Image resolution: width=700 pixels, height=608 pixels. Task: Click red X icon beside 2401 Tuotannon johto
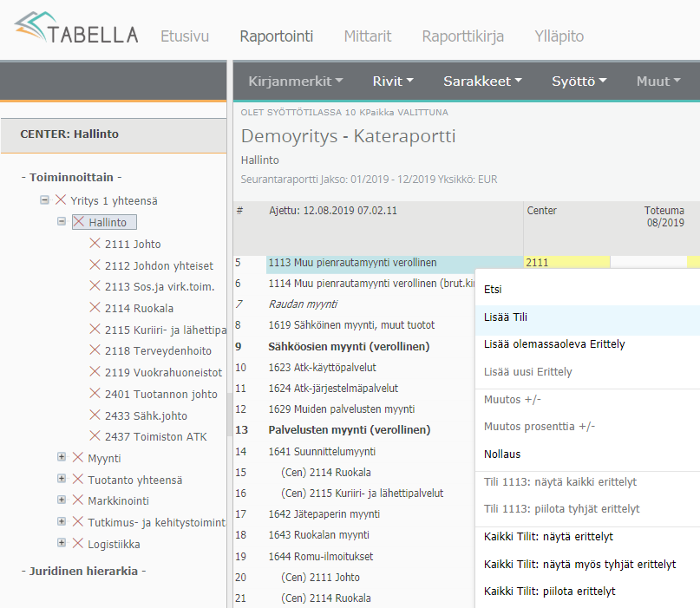(x=95, y=394)
